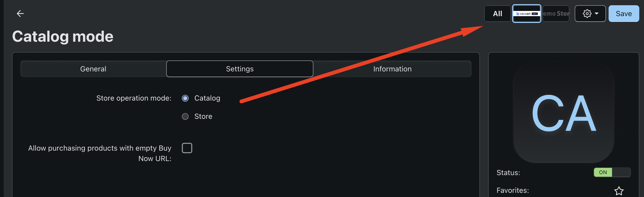This screenshot has height=197, width=644.
Task: Open the Settings tab
Action: click(240, 69)
